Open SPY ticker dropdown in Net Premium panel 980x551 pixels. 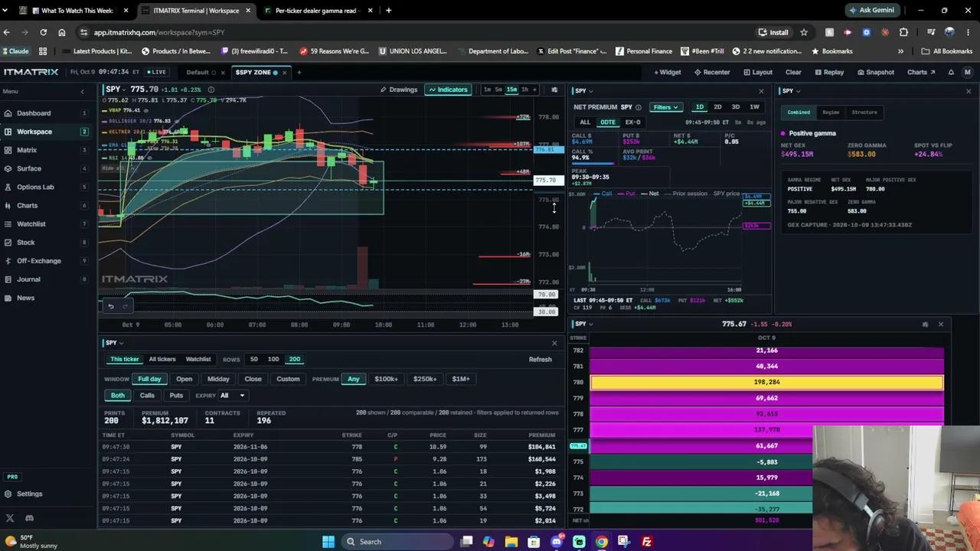584,91
